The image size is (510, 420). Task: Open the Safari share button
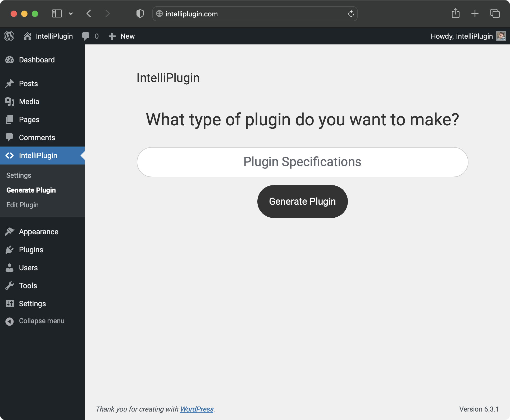pyautogui.click(x=456, y=13)
